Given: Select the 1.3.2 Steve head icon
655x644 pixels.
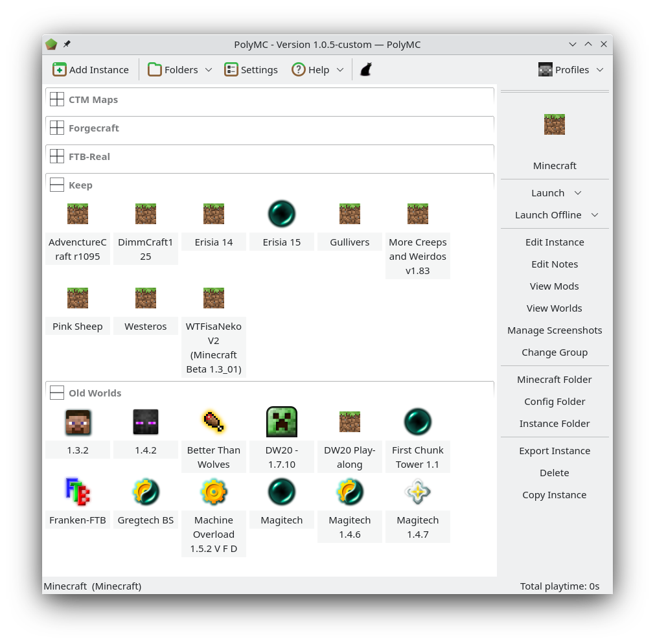Looking at the screenshot, I should [x=78, y=422].
